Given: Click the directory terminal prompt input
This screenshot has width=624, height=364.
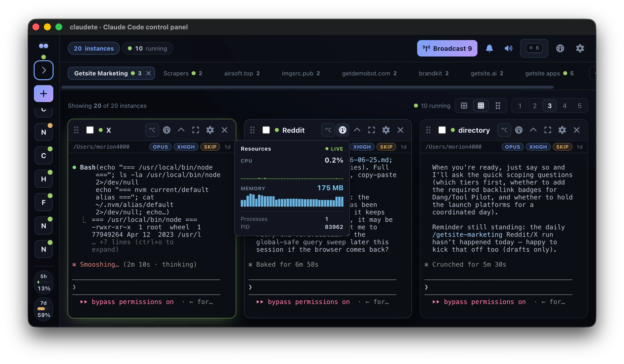Looking at the screenshot, I should [x=498, y=287].
